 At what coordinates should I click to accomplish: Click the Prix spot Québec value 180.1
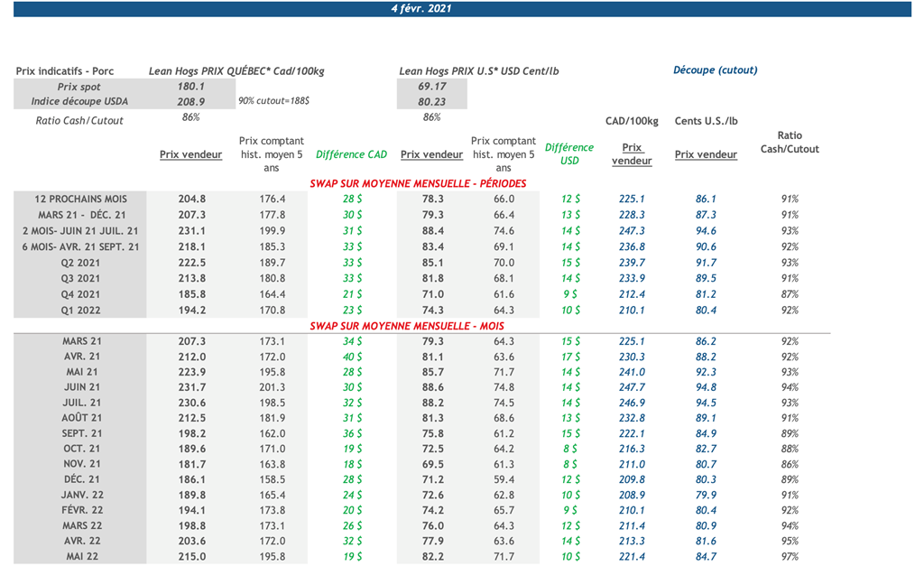(190, 87)
